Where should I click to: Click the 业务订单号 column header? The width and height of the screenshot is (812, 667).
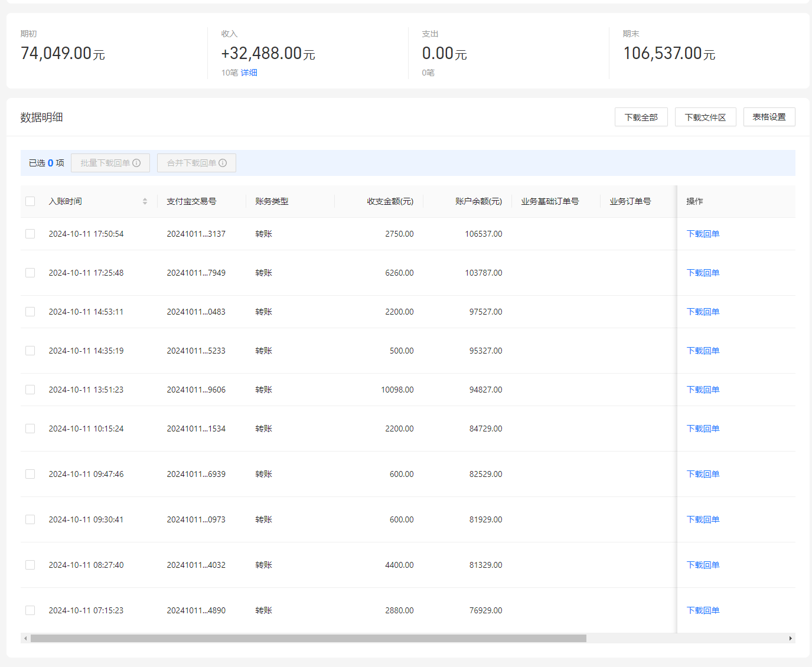click(630, 201)
